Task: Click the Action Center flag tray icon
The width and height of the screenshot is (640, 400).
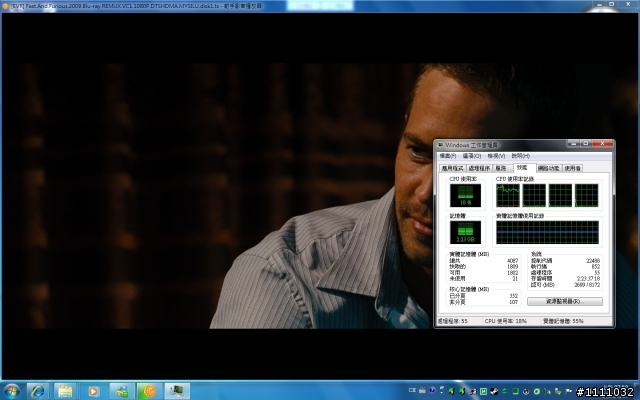Action: pos(569,391)
